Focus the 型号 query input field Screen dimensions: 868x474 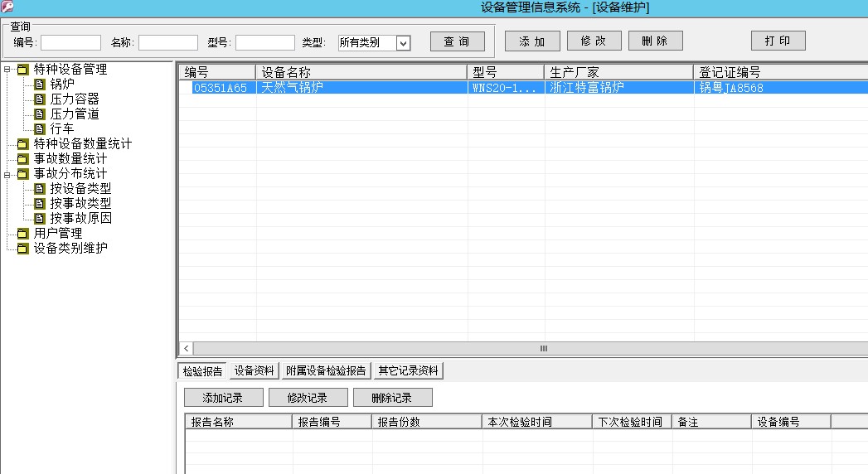(265, 42)
